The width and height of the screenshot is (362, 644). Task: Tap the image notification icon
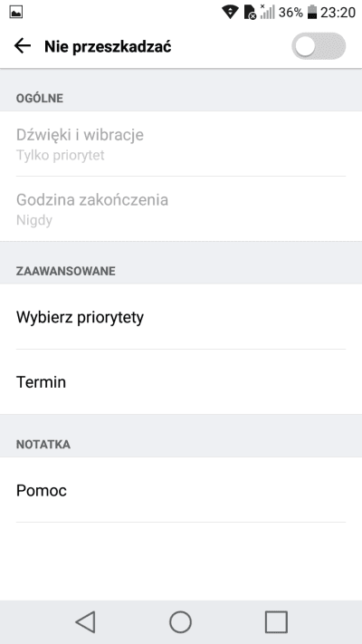pos(15,13)
